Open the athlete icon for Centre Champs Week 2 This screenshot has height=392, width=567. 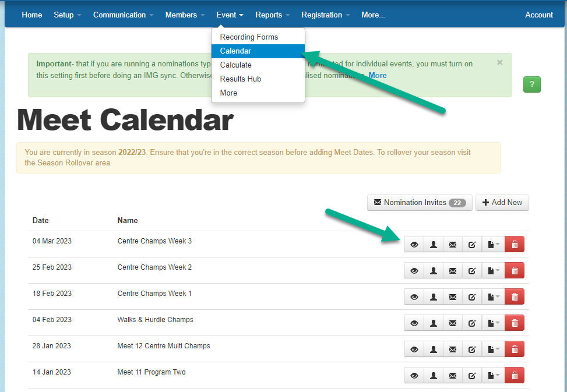[x=433, y=271]
